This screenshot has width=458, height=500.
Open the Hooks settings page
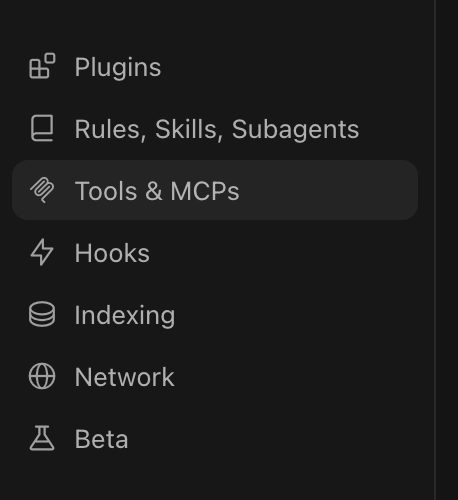point(112,253)
